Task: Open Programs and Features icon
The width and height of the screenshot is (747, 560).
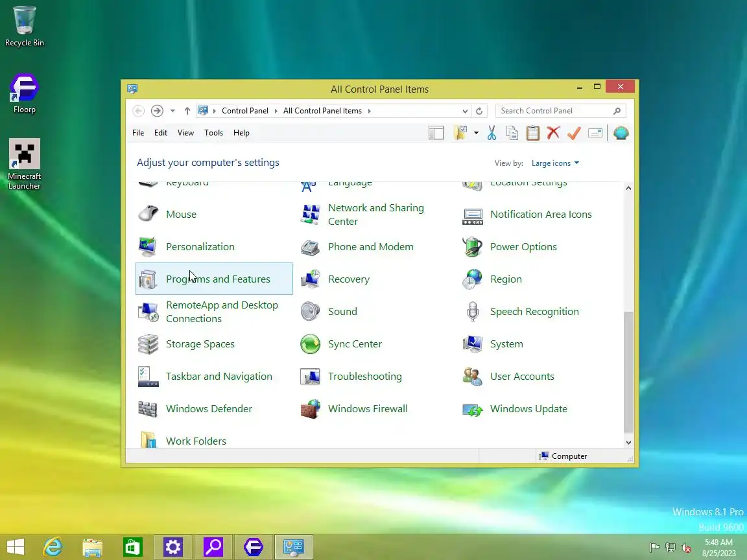Action: click(148, 279)
